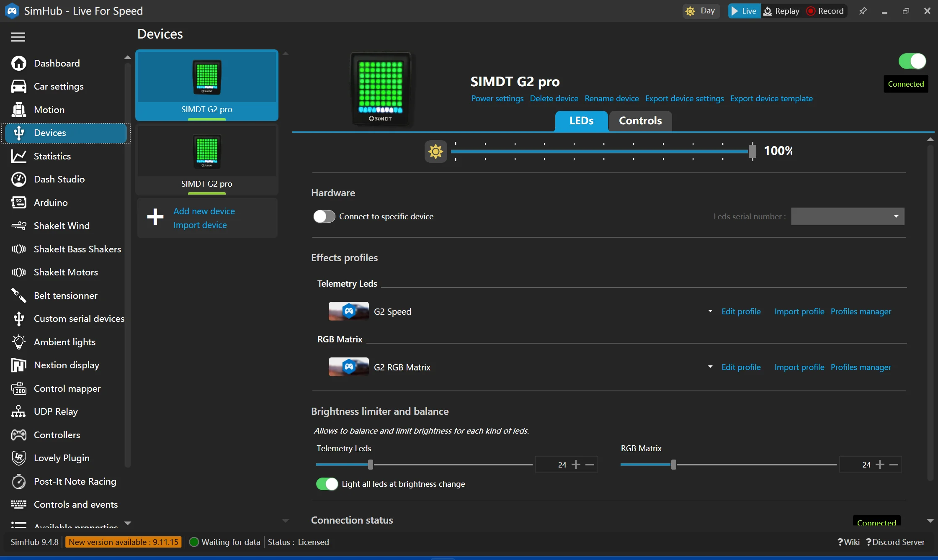
Task: Open the Leds serial number dropdown
Action: click(x=848, y=216)
